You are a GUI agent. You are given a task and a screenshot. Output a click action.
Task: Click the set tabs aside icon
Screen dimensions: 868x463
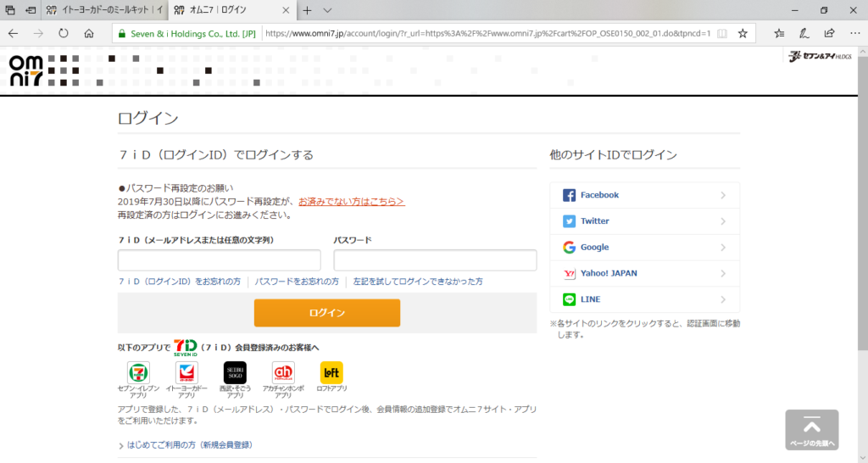(x=31, y=10)
